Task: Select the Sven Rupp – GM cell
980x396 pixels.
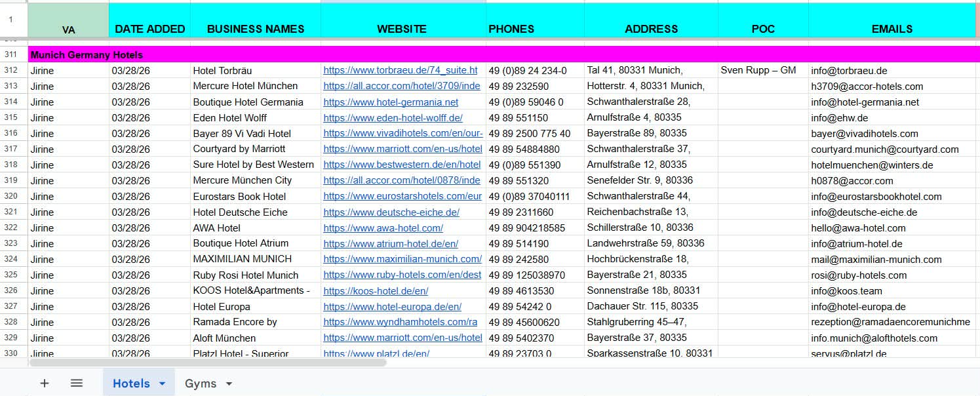Action: (763, 70)
